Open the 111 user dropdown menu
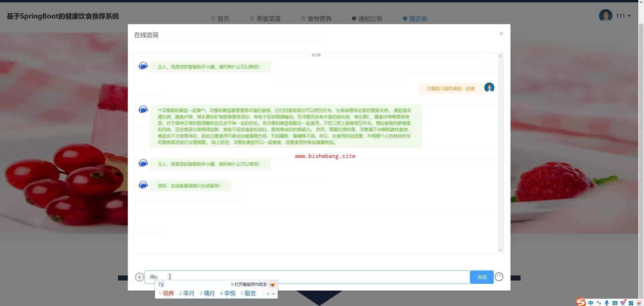The image size is (644, 306). tap(624, 16)
